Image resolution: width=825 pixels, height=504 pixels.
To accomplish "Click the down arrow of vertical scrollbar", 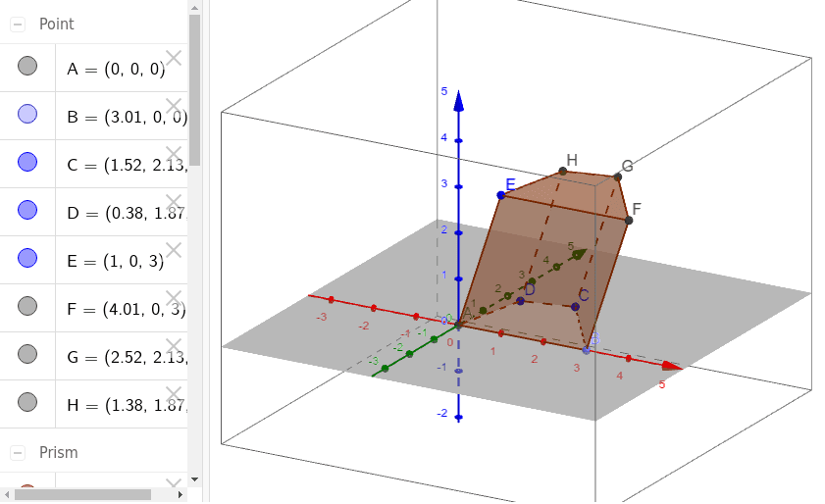I will [194, 479].
